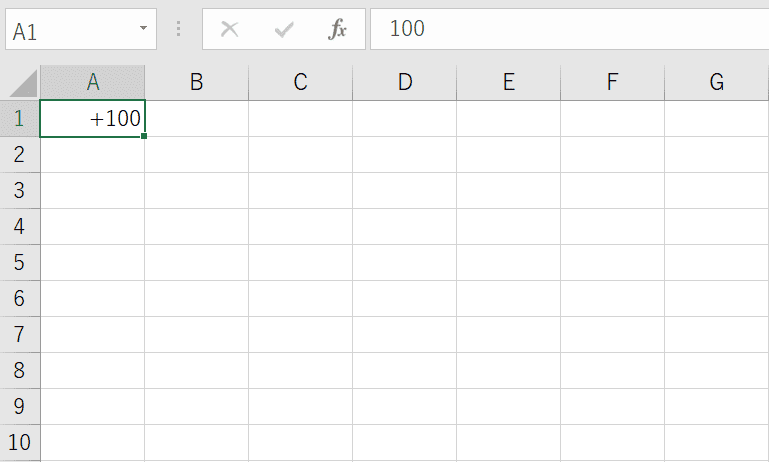Select column D header
This screenshot has height=462, width=769.
405,82
